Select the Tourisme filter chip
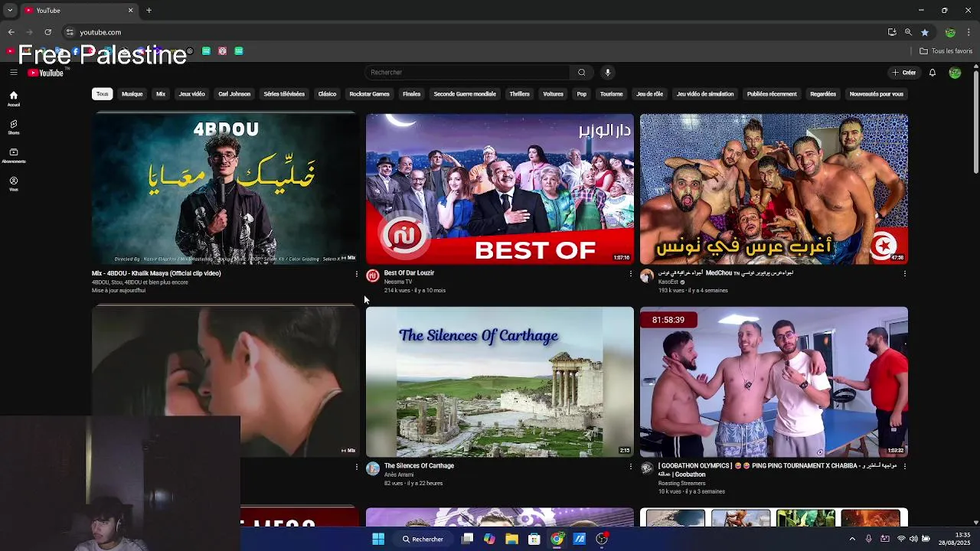The image size is (980, 551). click(x=611, y=94)
